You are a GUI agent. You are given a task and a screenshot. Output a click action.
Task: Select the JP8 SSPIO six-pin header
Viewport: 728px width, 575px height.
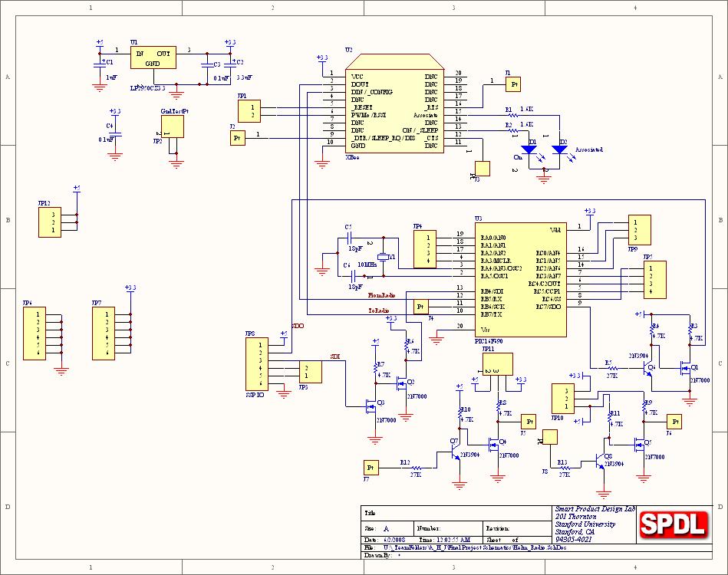[x=255, y=367]
